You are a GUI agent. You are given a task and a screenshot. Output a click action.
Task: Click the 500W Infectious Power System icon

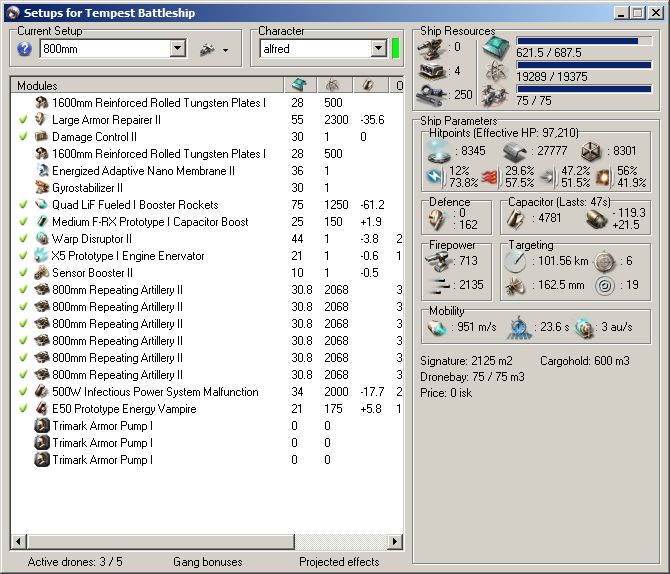click(x=41, y=391)
